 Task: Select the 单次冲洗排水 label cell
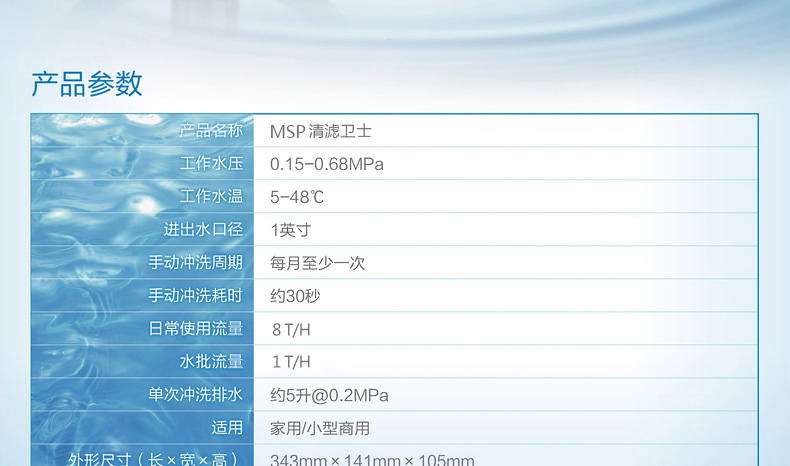point(143,394)
